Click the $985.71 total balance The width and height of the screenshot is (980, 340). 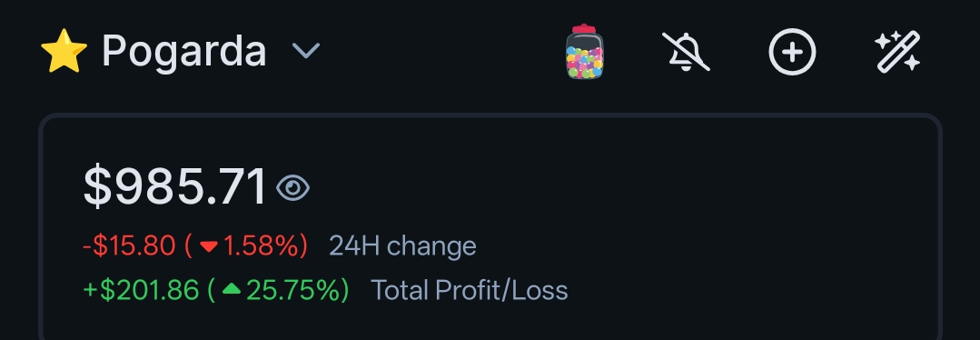coord(175,186)
